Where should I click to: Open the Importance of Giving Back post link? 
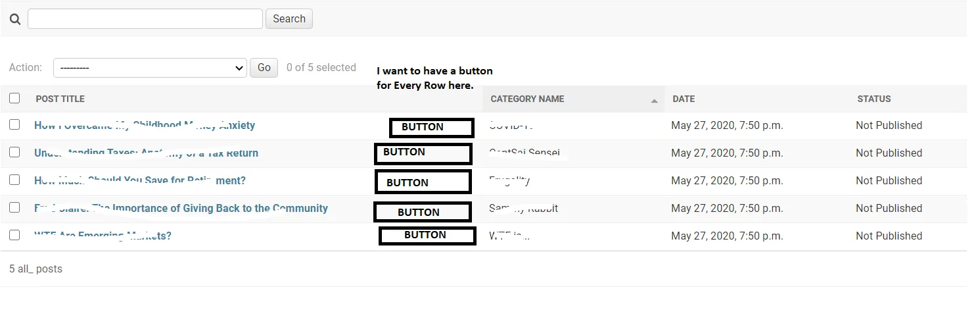pyautogui.click(x=181, y=208)
